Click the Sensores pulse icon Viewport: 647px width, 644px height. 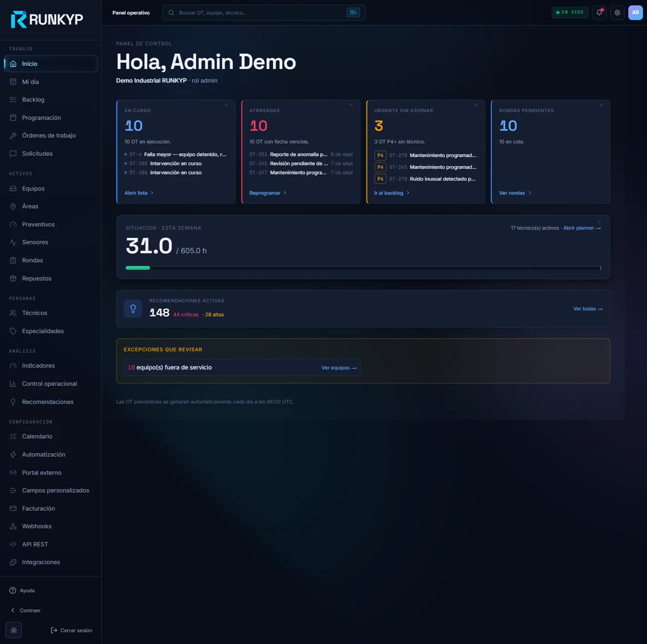click(13, 242)
